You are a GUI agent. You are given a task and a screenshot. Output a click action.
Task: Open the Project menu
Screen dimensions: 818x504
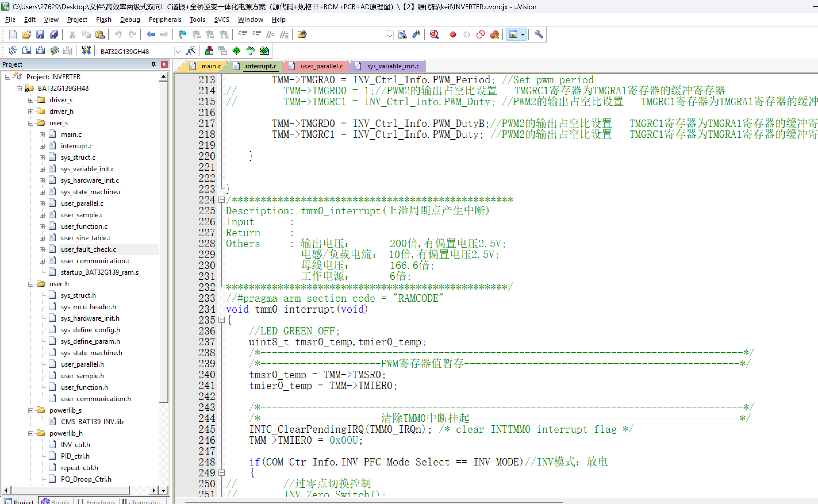coord(77,20)
